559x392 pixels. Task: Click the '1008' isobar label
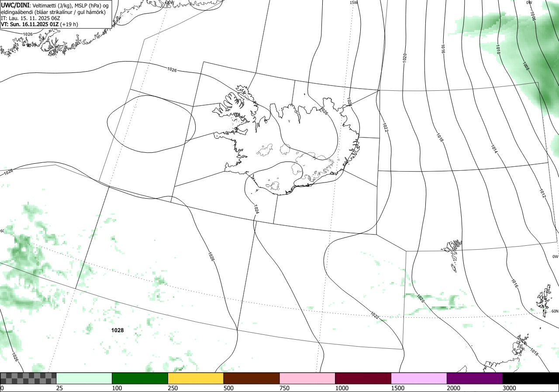point(526,66)
